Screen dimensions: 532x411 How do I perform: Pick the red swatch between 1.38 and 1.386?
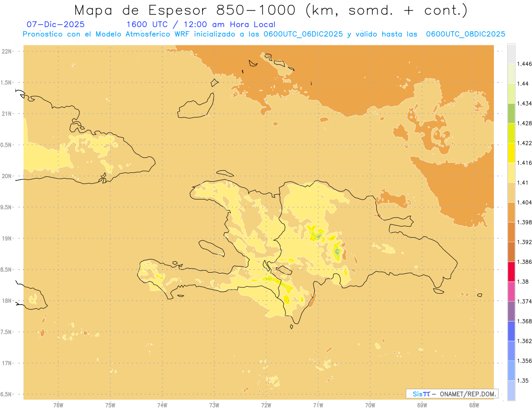511,271
